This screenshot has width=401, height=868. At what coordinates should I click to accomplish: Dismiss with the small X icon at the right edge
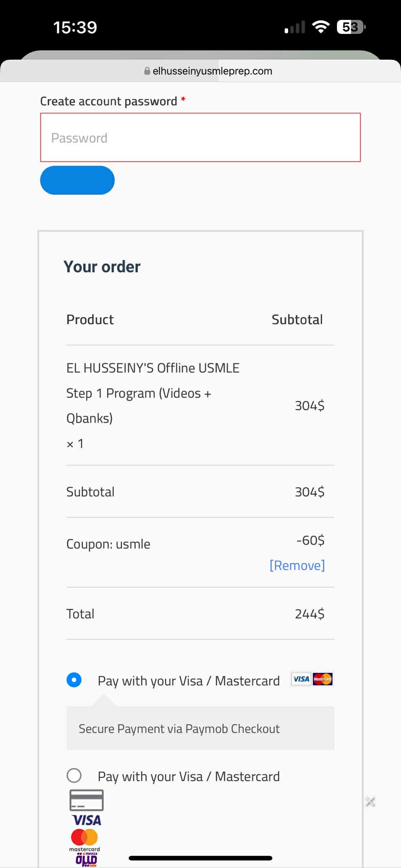370,801
